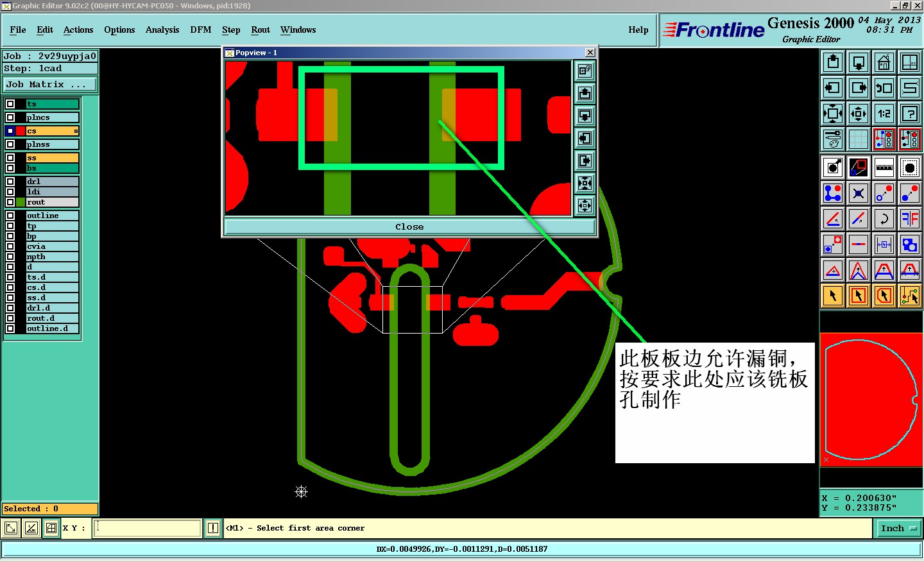The image size is (924, 562).
Task: Select the mpth layer name
Action: 53,257
